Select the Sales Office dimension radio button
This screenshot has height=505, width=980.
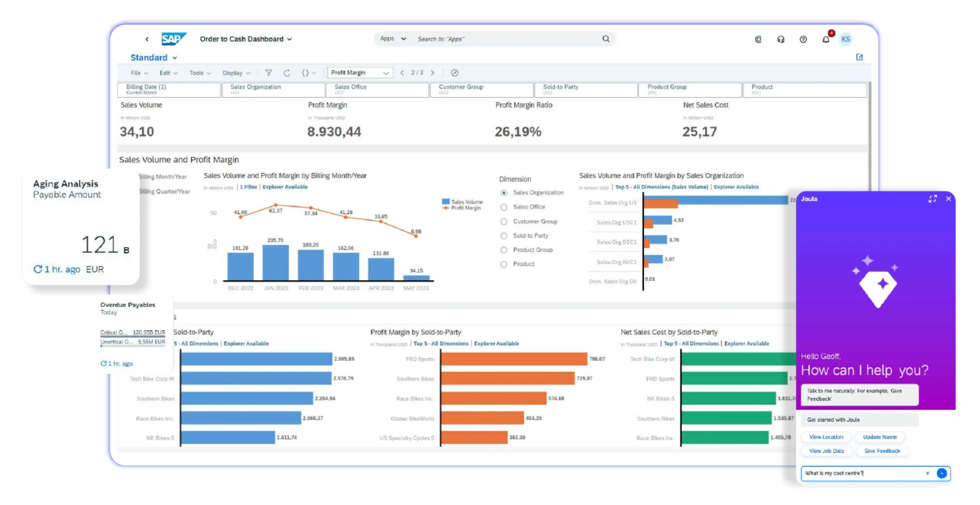pyautogui.click(x=504, y=207)
